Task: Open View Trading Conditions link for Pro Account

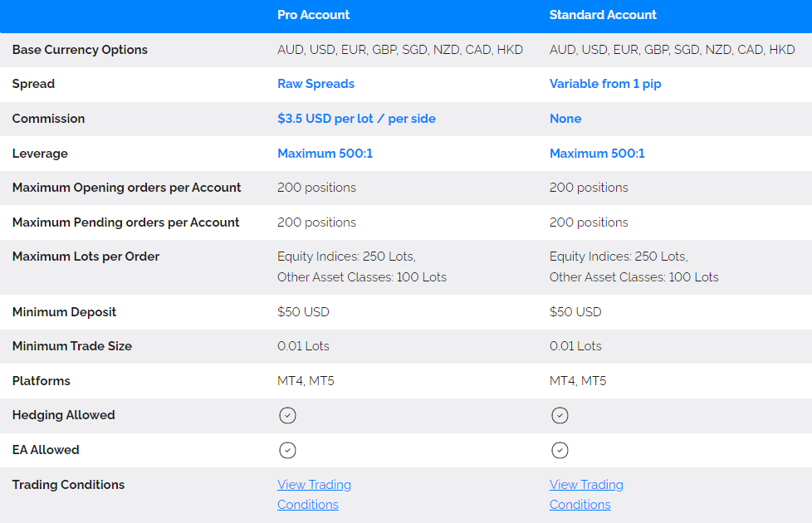Action: point(314,495)
